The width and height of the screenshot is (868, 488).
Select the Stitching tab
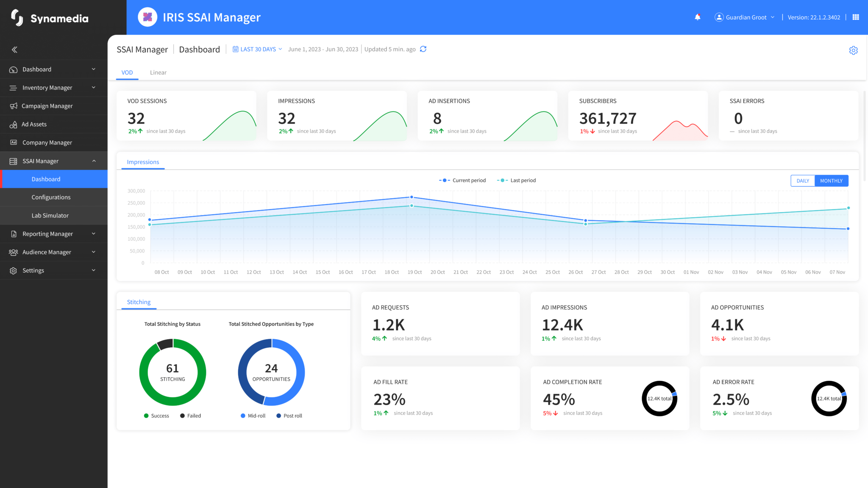tap(139, 302)
